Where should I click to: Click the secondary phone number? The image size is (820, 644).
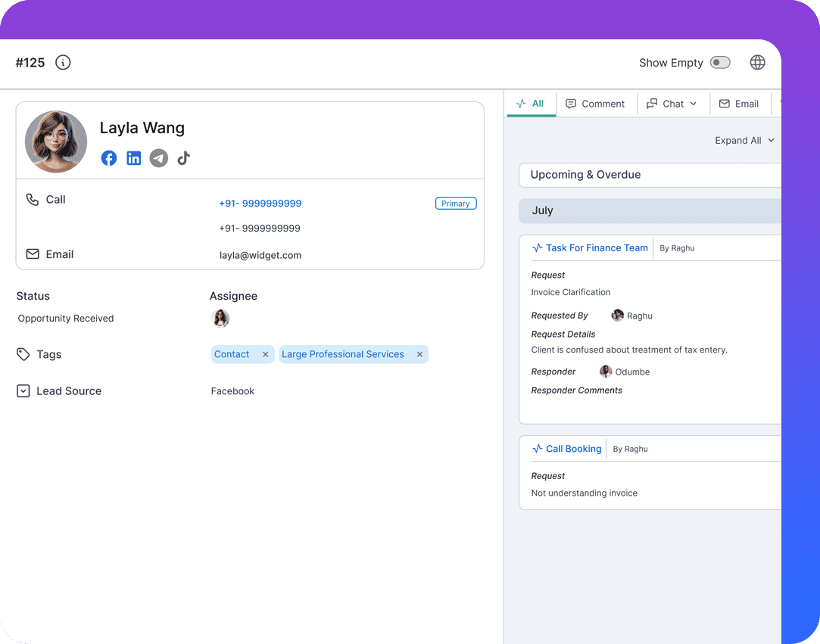pos(260,229)
